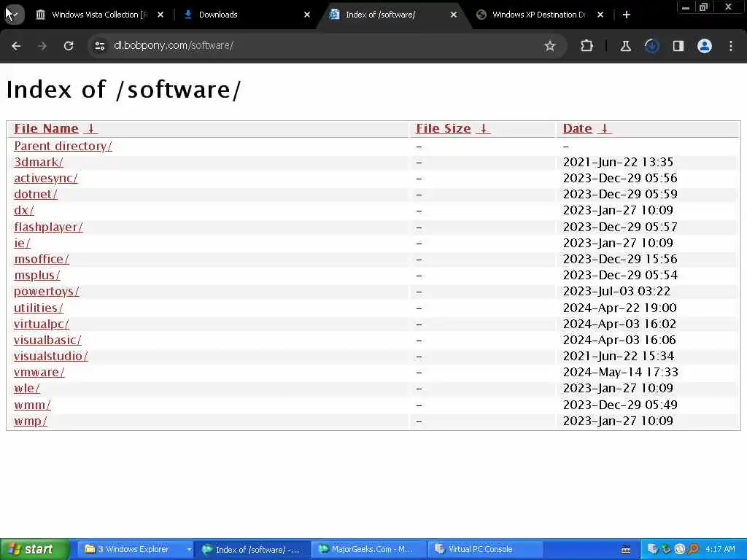The width and height of the screenshot is (747, 560).
Task: Open the visualstudio folder
Action: 51,356
